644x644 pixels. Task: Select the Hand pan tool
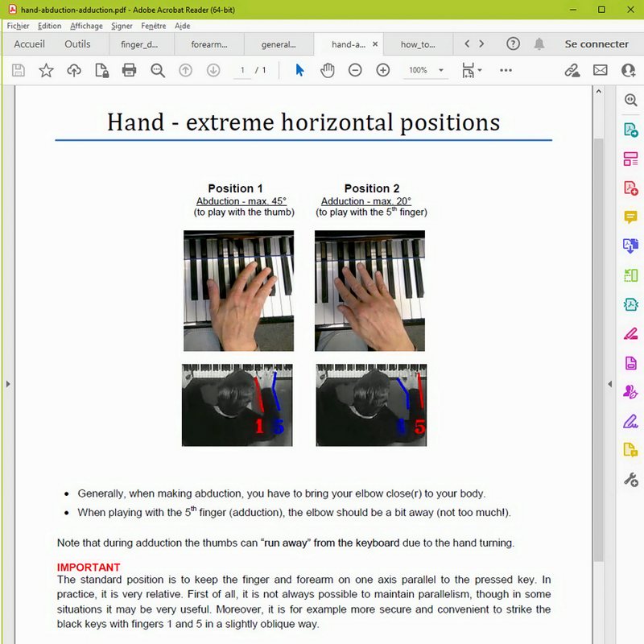pos(327,71)
